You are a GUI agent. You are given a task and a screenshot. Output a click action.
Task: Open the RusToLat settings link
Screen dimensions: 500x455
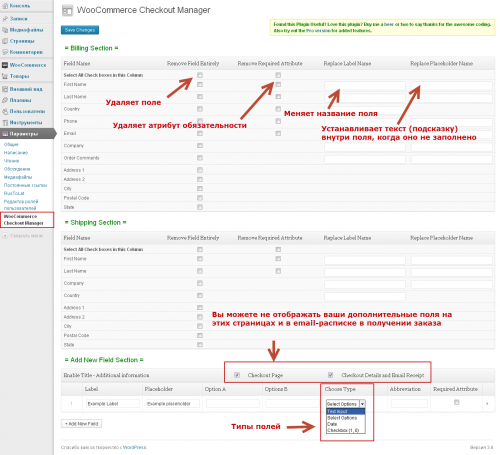pyautogui.click(x=14, y=193)
